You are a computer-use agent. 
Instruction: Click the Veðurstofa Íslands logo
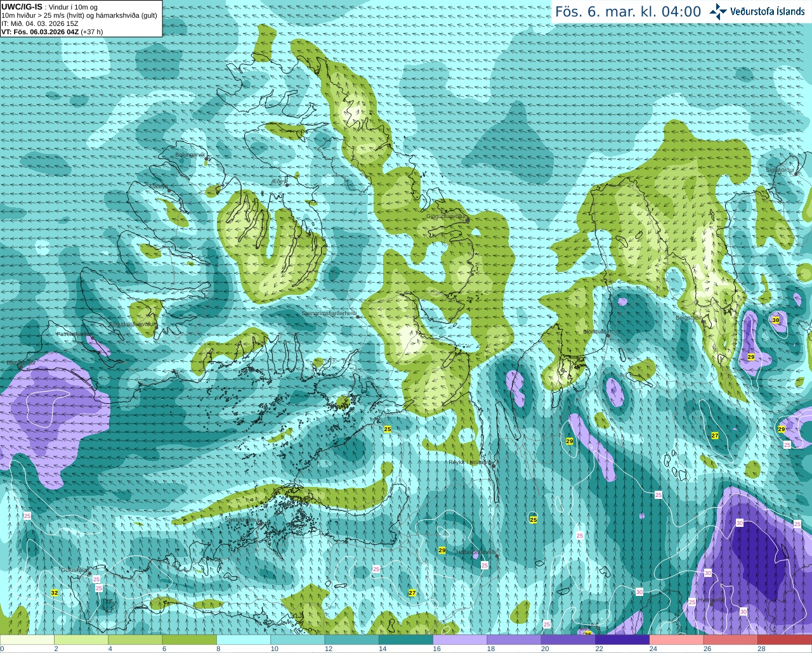757,11
